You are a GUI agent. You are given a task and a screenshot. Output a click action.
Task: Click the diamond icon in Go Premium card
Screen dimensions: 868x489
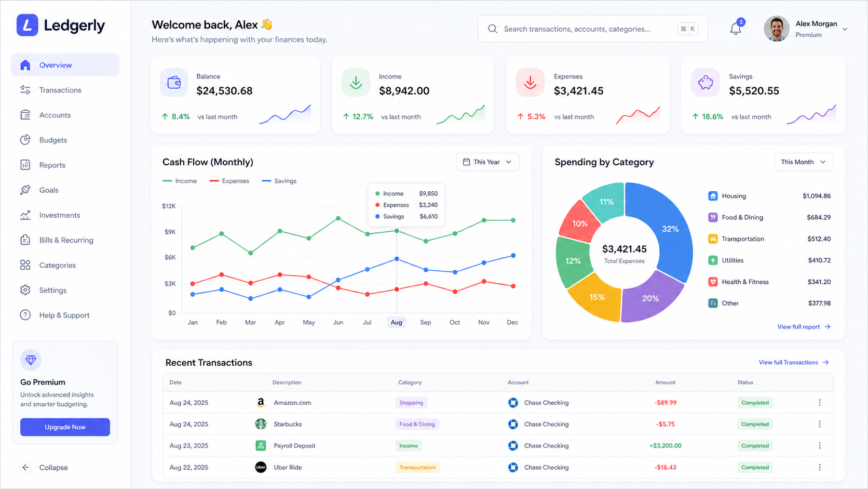coord(31,360)
